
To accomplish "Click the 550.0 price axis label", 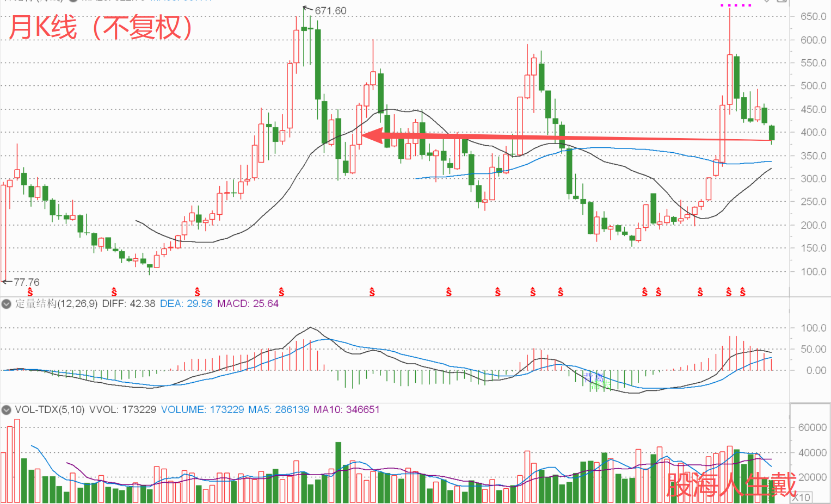I will 813,63.
